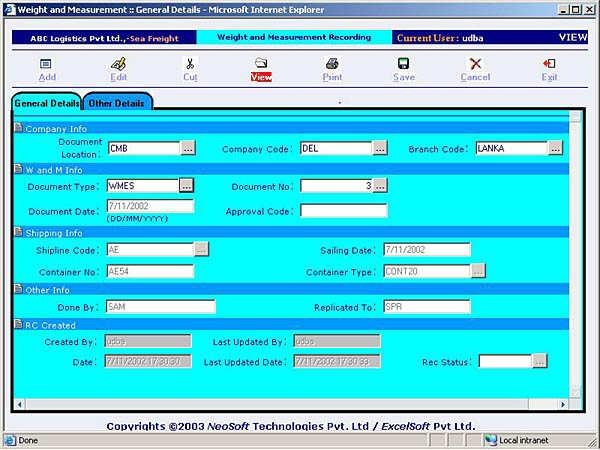600x450 pixels.
Task: Click the Local intranet zone icon
Action: (x=491, y=440)
